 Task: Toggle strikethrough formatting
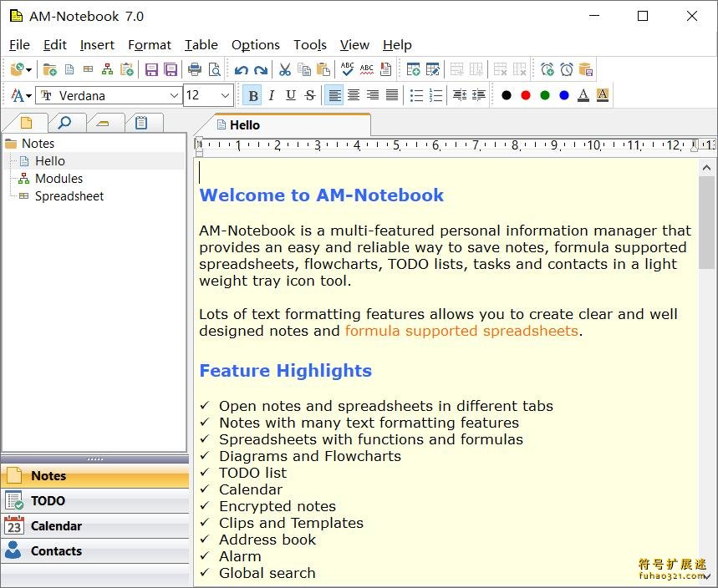[310, 95]
